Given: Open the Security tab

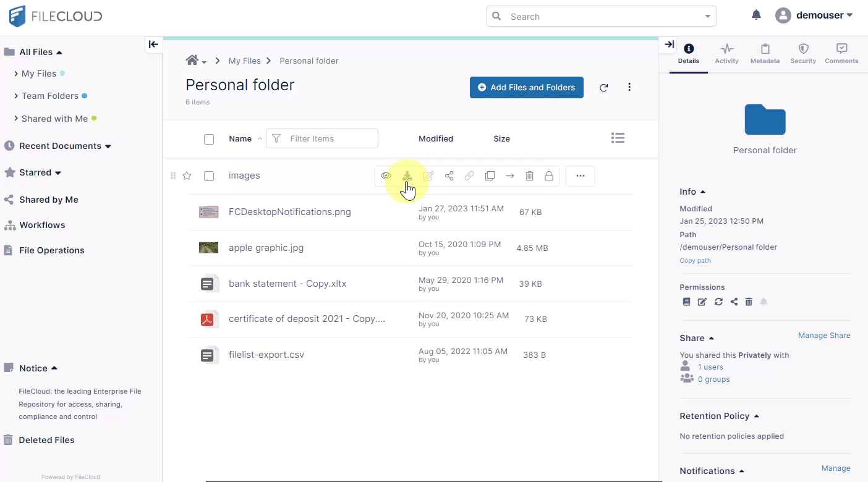Looking at the screenshot, I should (803, 54).
